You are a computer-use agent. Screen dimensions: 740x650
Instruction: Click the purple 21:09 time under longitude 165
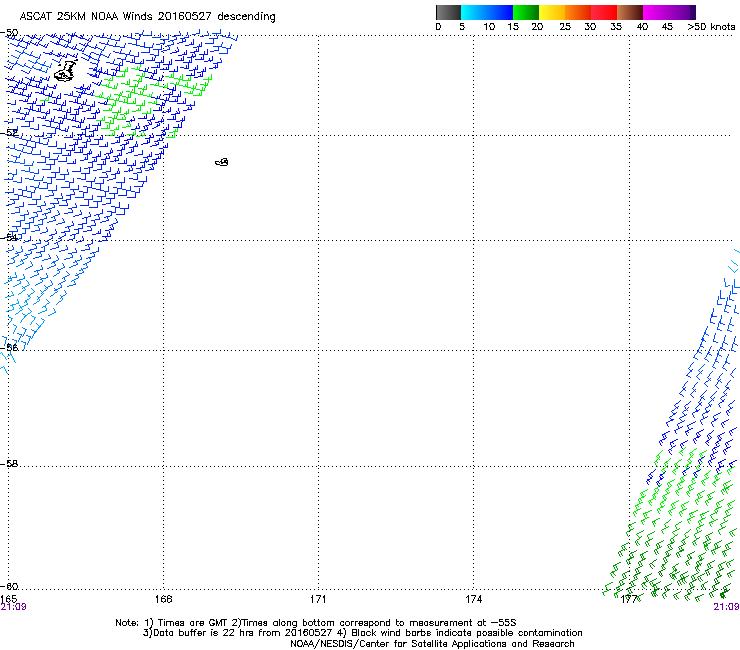13,607
